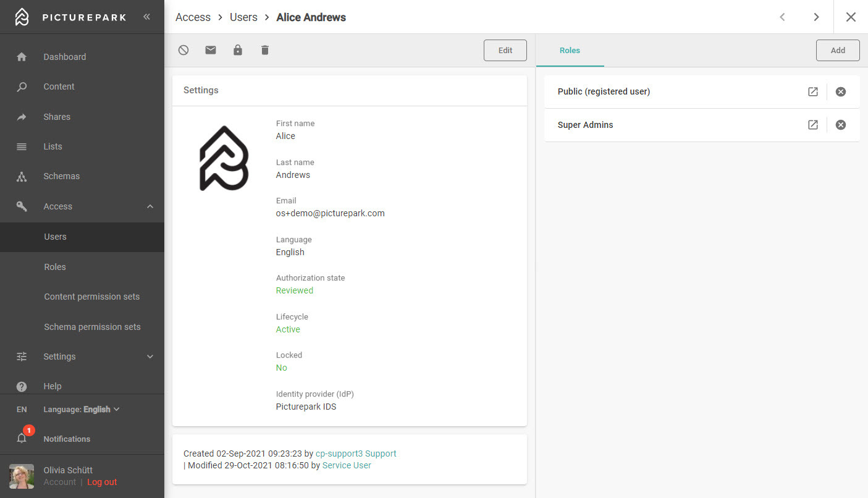Screen dimensions: 868x498
Task: Expand the Settings menu chevron
Action: coord(150,357)
